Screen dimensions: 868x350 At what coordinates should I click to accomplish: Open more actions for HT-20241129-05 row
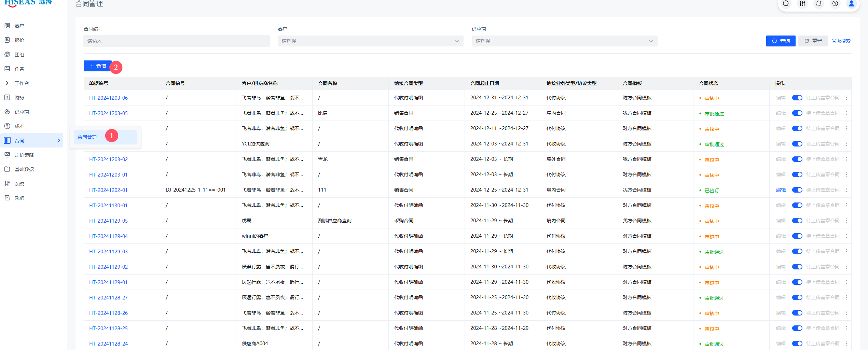846,221
